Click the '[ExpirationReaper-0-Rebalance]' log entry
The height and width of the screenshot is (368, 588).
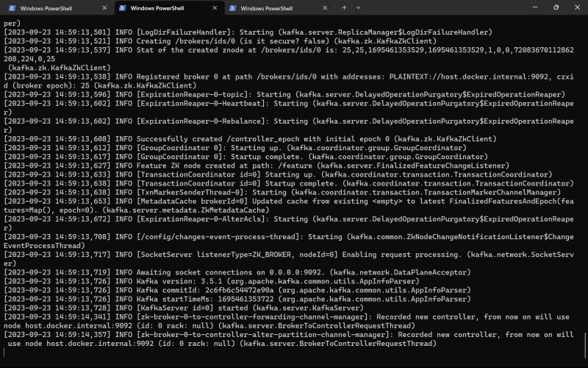click(x=201, y=121)
